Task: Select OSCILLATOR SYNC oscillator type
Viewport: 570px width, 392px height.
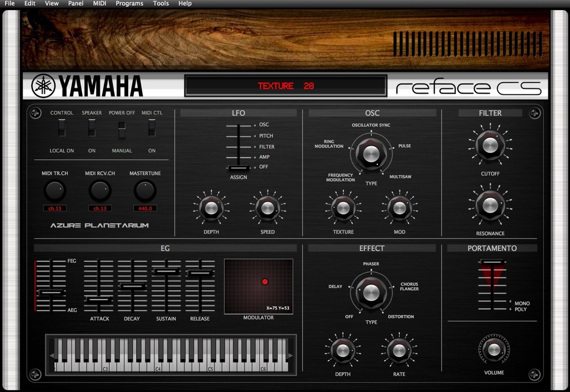Action: [371, 125]
